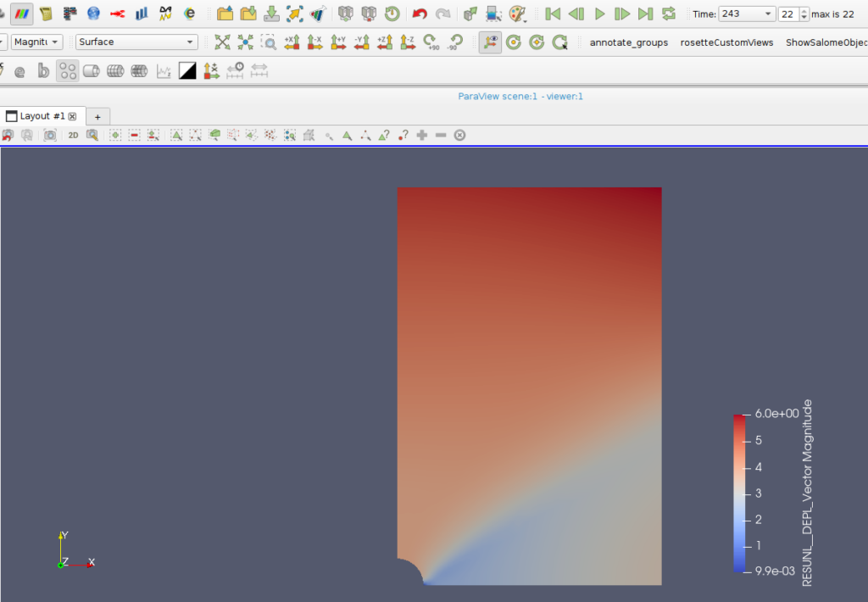Click the red Undo arrow
This screenshot has width=868, height=602.
(x=420, y=14)
